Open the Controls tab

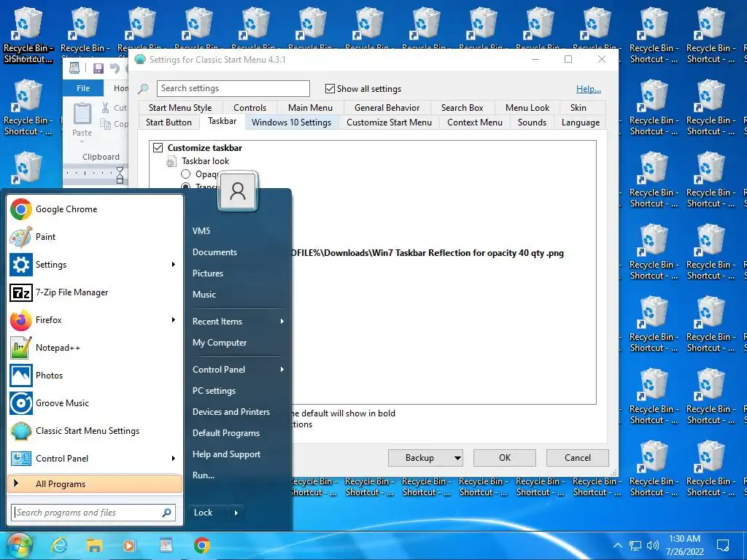pos(249,108)
